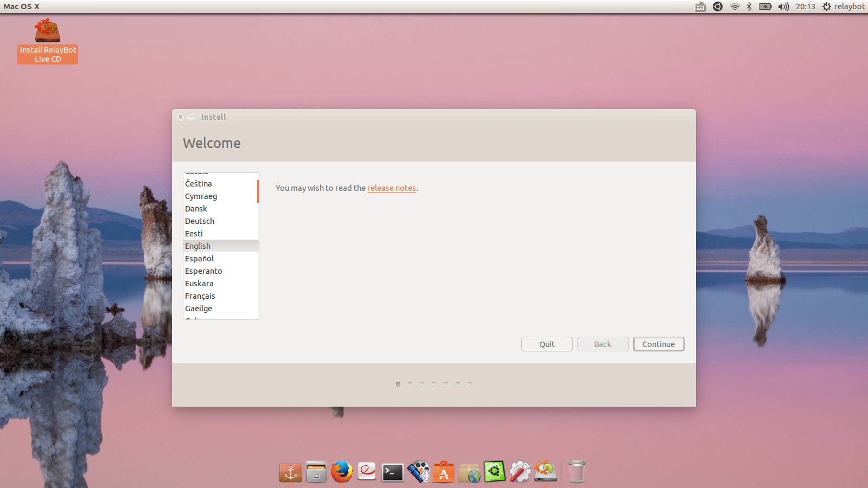
Task: Open Firefox from the dock
Action: pos(341,472)
